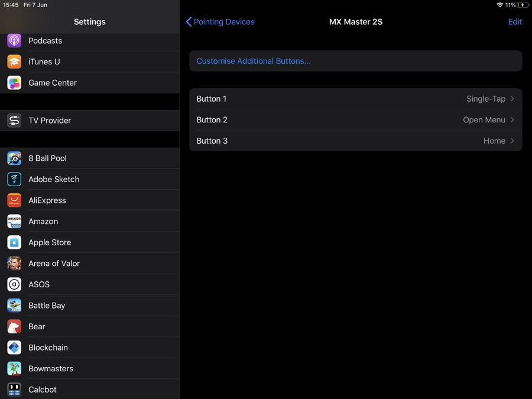Open Arena of Valor settings
The image size is (532, 399).
(x=90, y=263)
